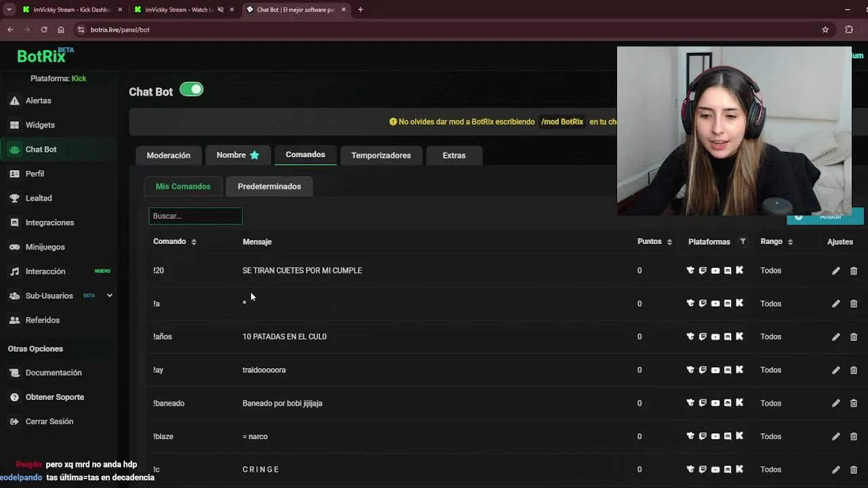Screen dimensions: 868x488
Task: Switch to the Moderación tab
Action: (x=168, y=155)
